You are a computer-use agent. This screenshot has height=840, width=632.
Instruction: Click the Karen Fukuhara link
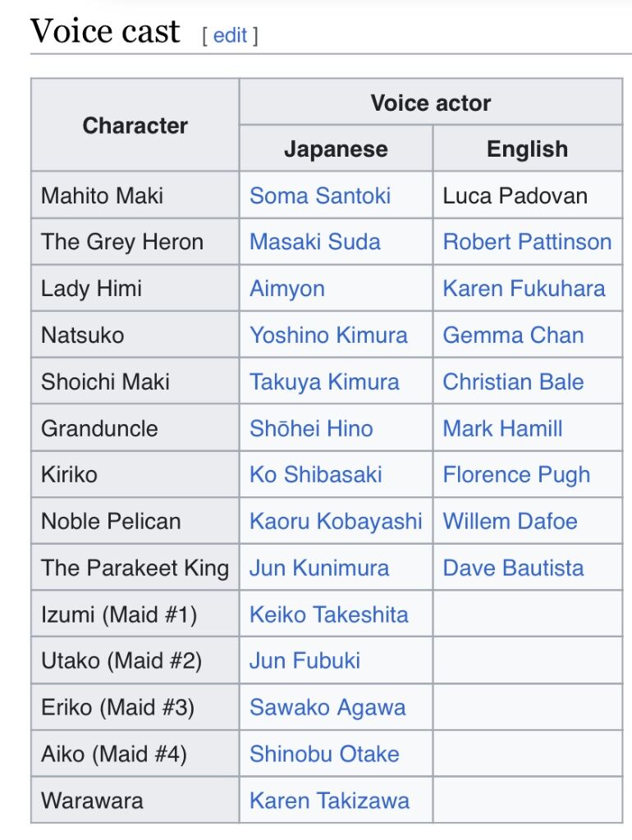[x=524, y=288]
